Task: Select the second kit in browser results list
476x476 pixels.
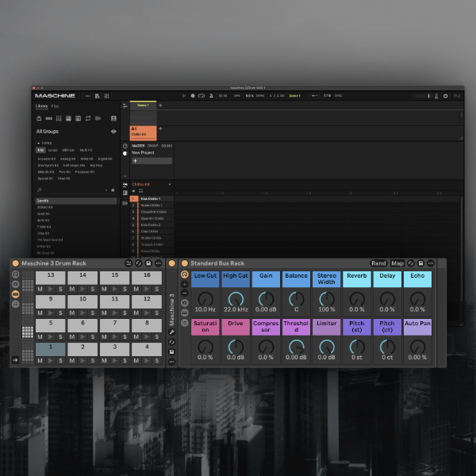Action: [76, 207]
